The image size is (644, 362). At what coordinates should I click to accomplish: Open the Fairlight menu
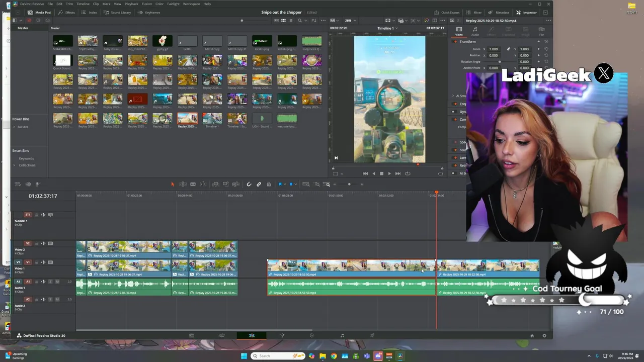173,4
